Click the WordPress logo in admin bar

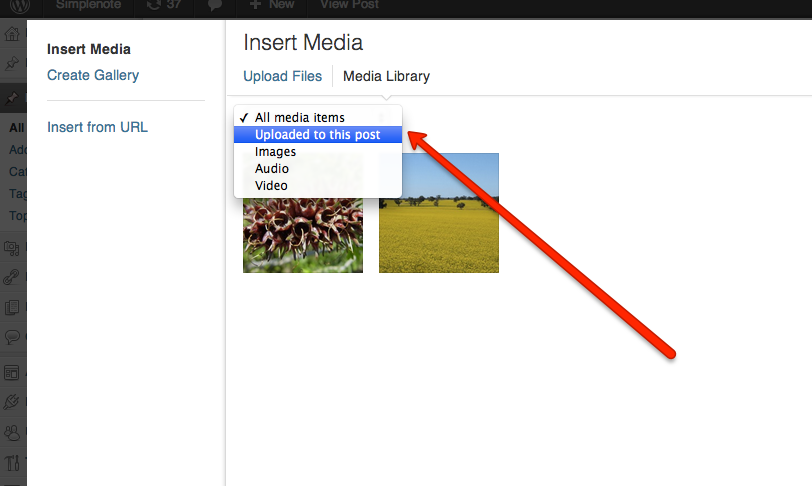pyautogui.click(x=20, y=6)
